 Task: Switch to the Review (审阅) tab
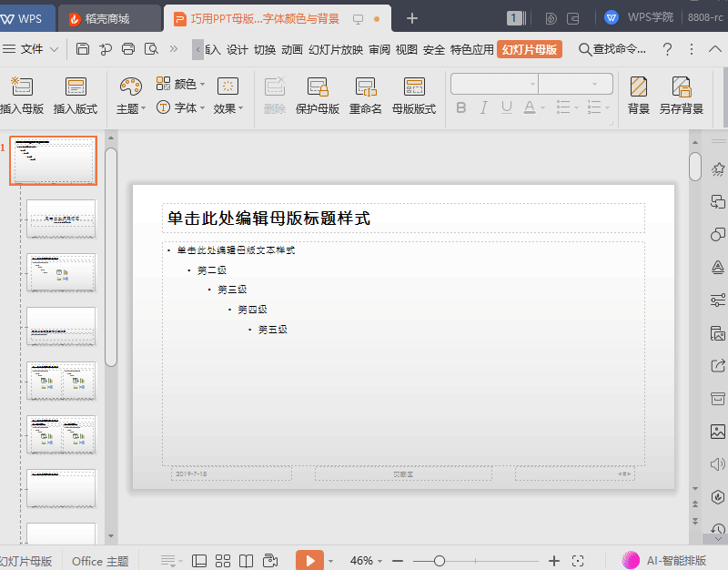coord(379,50)
